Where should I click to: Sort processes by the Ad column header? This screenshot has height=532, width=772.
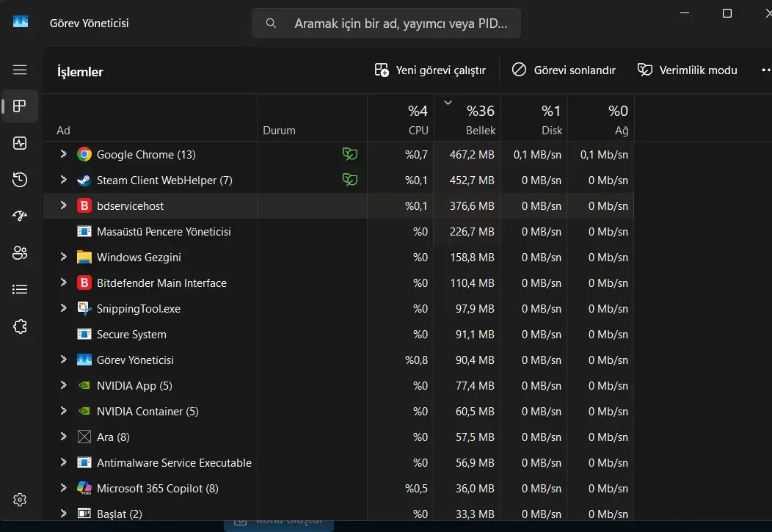[x=150, y=118]
